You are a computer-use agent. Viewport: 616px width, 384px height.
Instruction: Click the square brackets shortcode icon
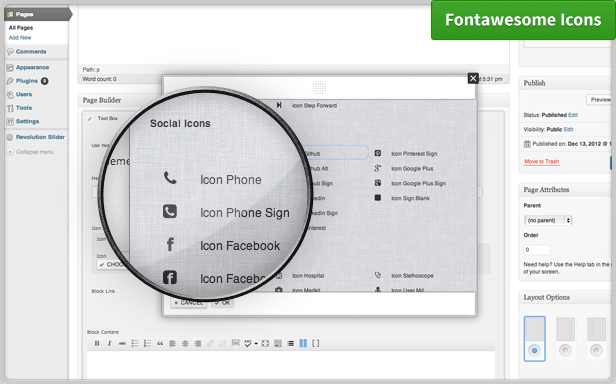point(315,344)
